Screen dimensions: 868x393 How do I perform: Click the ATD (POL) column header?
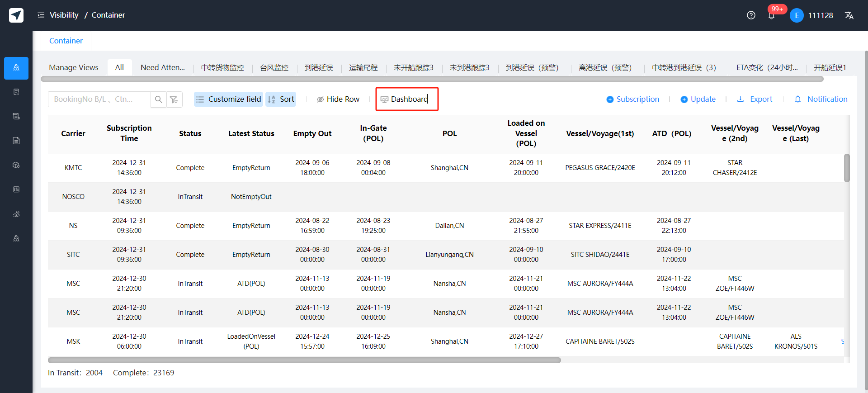(x=672, y=133)
